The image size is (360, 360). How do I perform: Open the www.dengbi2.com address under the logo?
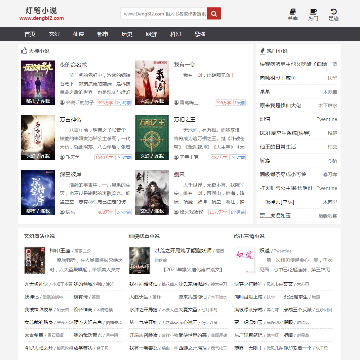[42, 18]
